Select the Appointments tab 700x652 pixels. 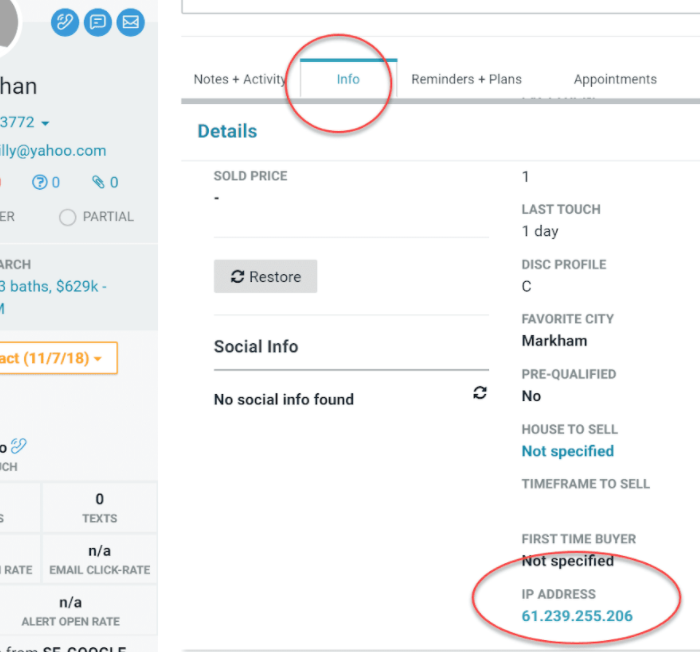pos(615,79)
